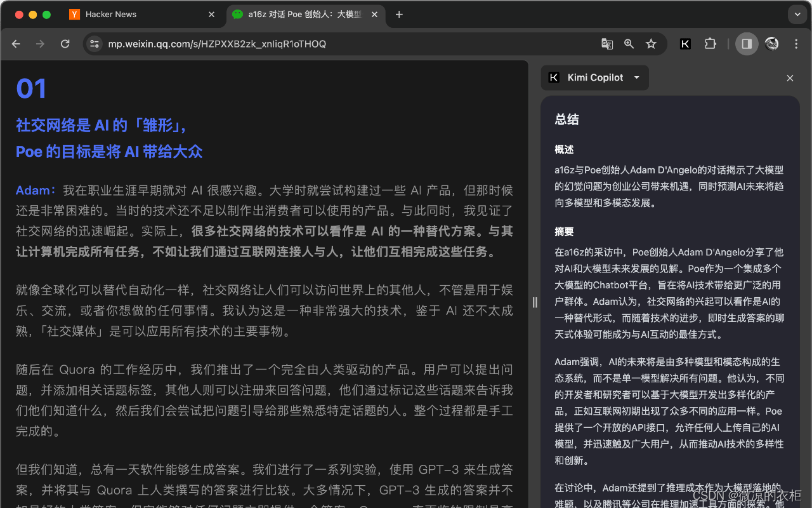Open site information icon in address bar
Image resolution: width=812 pixels, height=508 pixels.
95,44
